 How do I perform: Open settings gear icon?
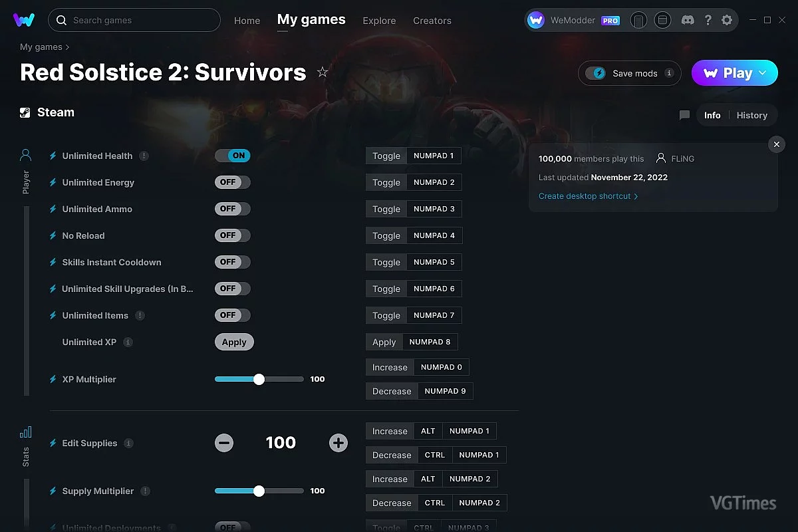[x=727, y=21]
